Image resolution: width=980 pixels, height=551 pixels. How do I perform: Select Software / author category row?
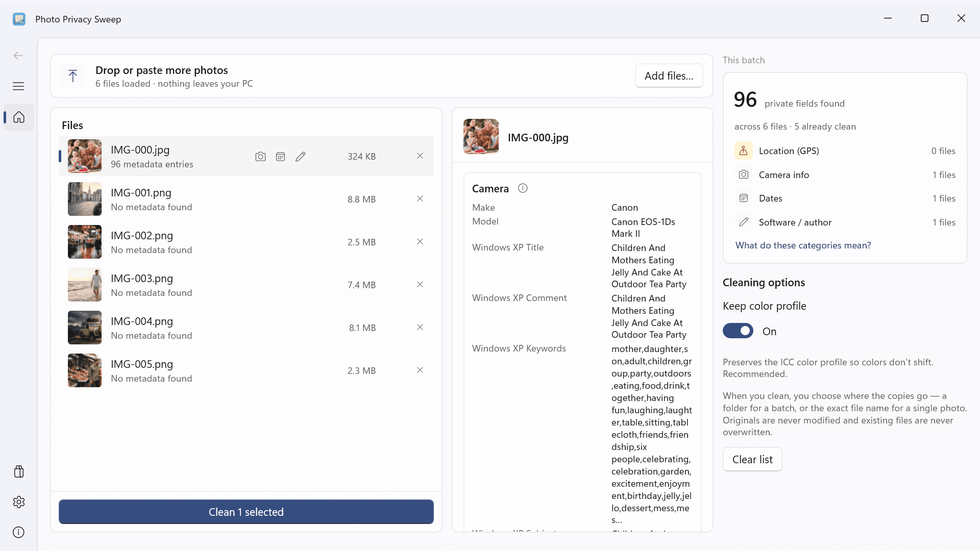coord(845,222)
